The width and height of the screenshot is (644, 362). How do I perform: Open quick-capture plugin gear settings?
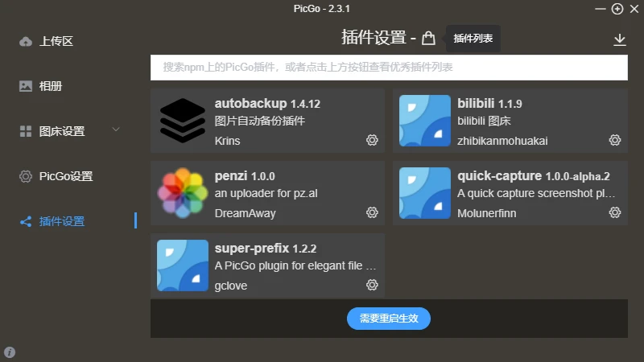[x=615, y=212]
